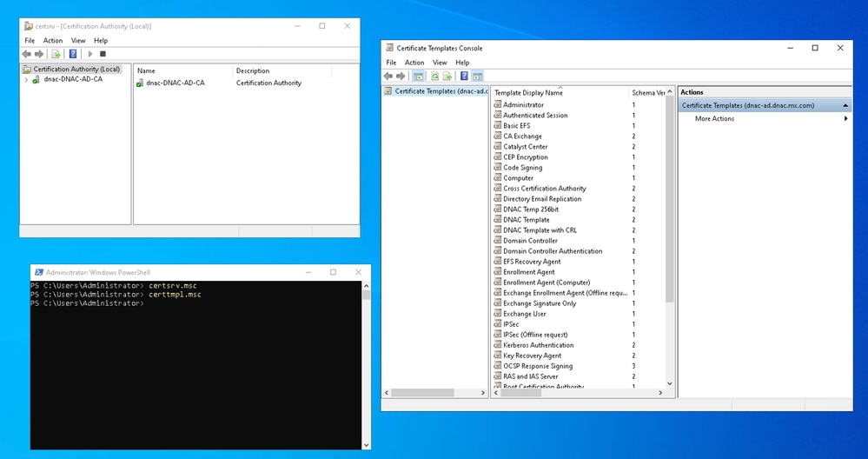The height and width of the screenshot is (459, 868).
Task: Collapse Certificate Templates section in Actions pane
Action: 845,106
